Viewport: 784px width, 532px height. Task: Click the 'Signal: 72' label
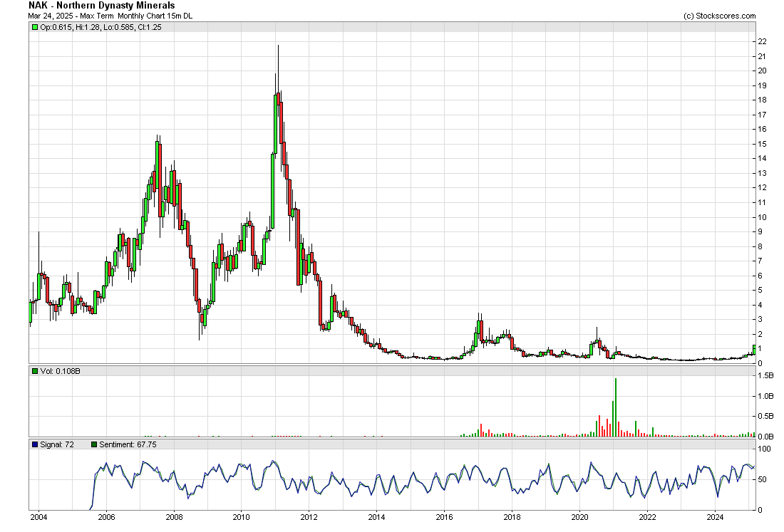57,444
